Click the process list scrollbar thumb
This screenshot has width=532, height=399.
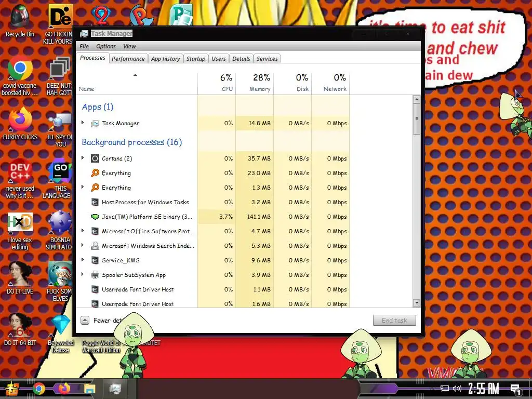click(417, 119)
